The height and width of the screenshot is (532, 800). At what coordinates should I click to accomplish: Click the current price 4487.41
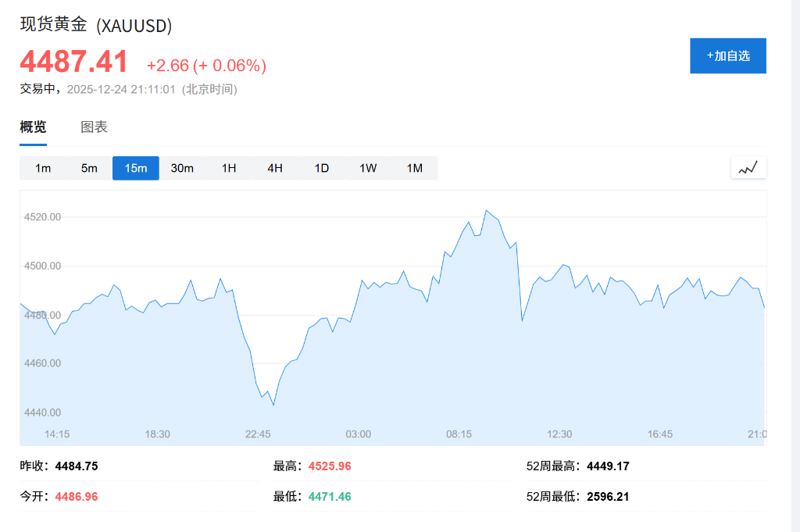(x=73, y=62)
